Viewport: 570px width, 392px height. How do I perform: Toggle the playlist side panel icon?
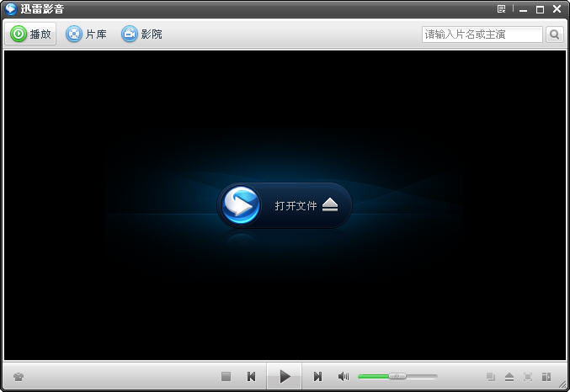click(546, 377)
